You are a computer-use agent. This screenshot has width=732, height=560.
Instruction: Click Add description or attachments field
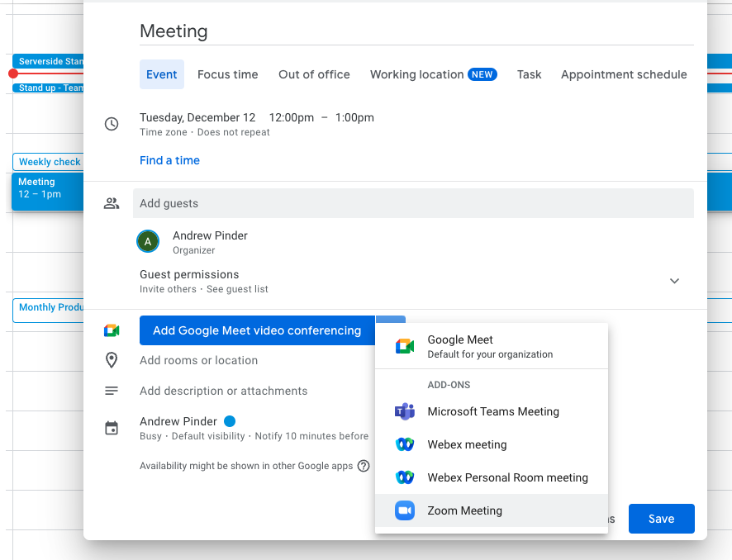pos(223,391)
